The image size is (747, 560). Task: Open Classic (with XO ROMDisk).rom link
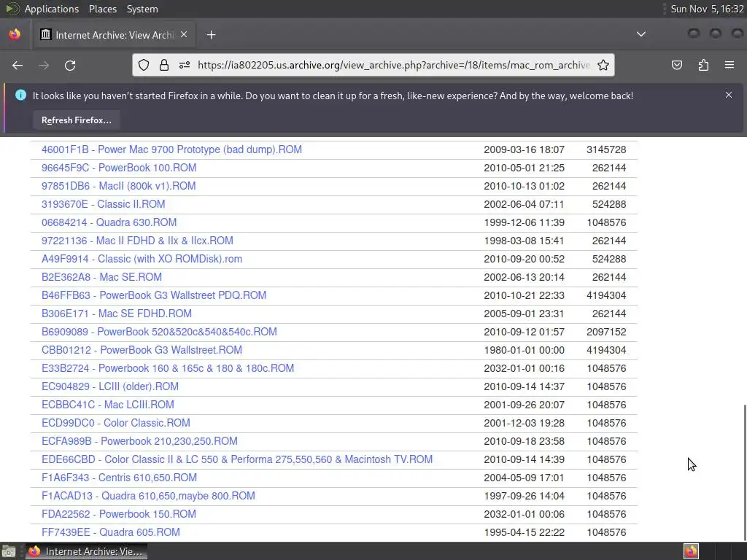[x=142, y=259]
